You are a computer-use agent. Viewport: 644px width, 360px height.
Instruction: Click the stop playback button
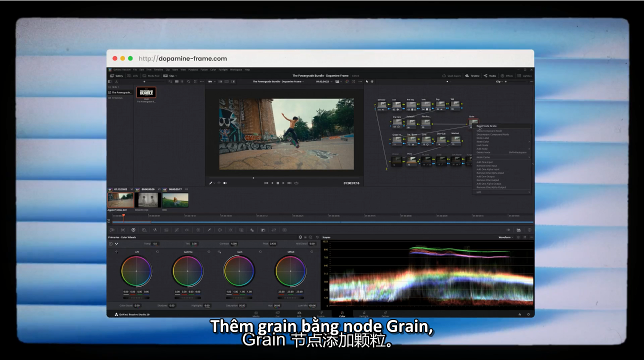[x=277, y=183]
